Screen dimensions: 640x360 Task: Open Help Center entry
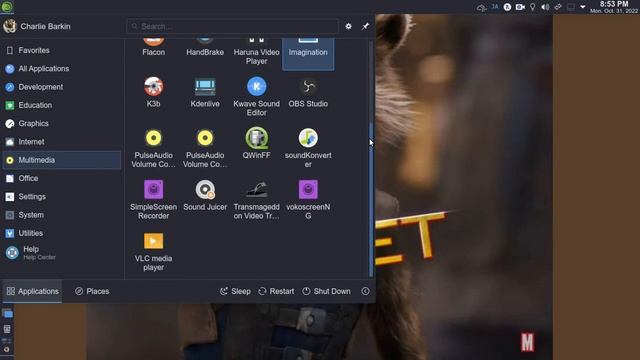click(x=62, y=253)
